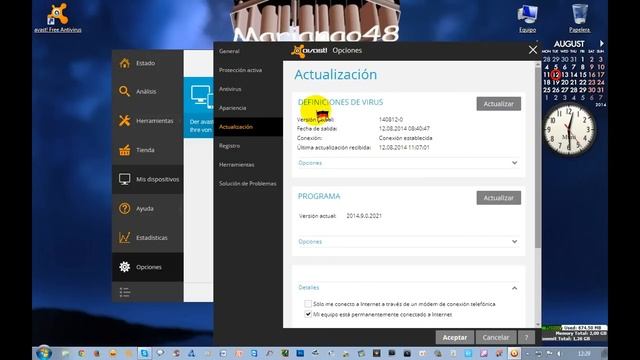Click the PROGRAMA section heading
This screenshot has width=640, height=360.
(x=319, y=196)
